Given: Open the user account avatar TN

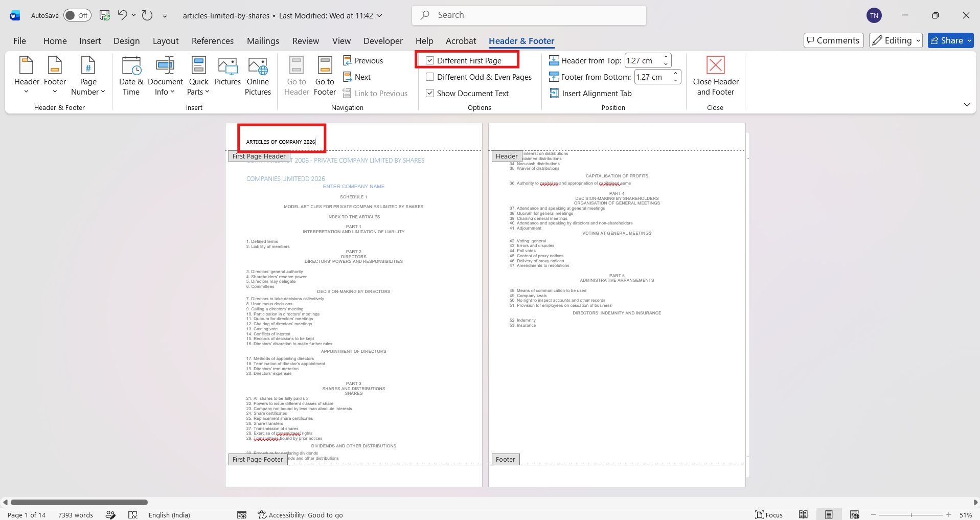Looking at the screenshot, I should tap(874, 15).
